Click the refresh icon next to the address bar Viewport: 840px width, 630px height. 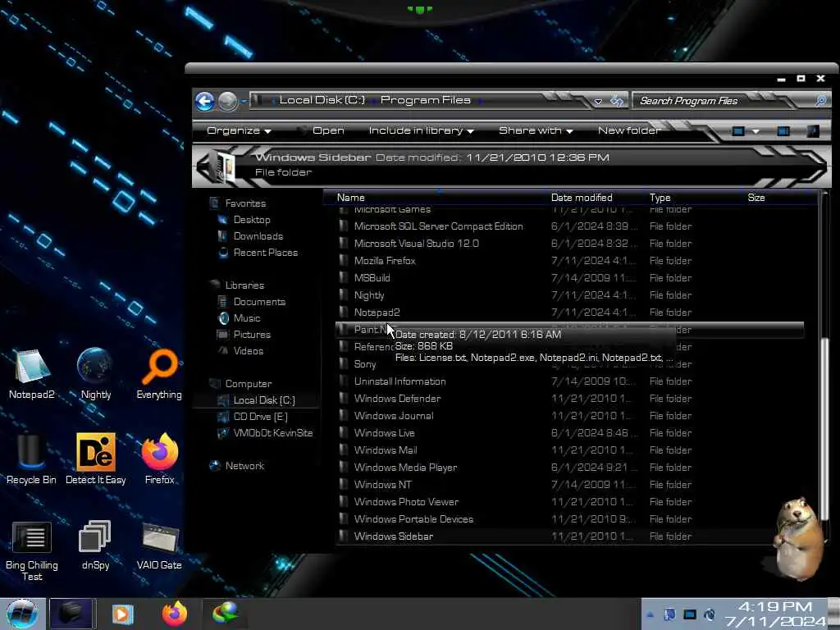coord(617,101)
